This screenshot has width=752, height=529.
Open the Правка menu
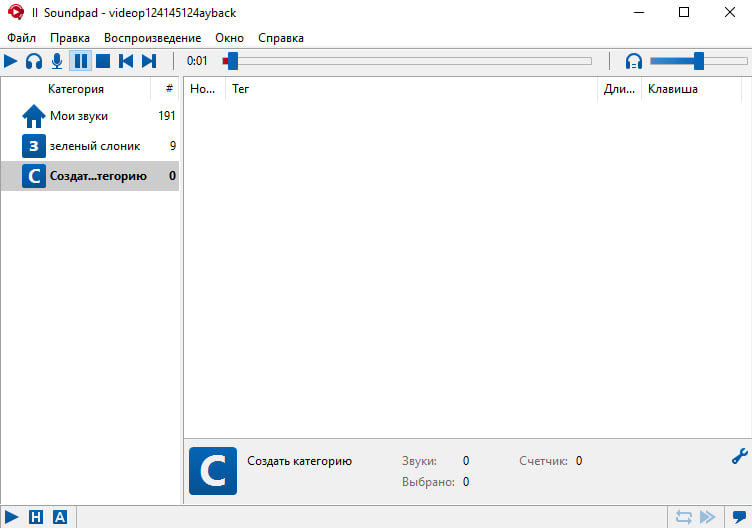coord(70,38)
